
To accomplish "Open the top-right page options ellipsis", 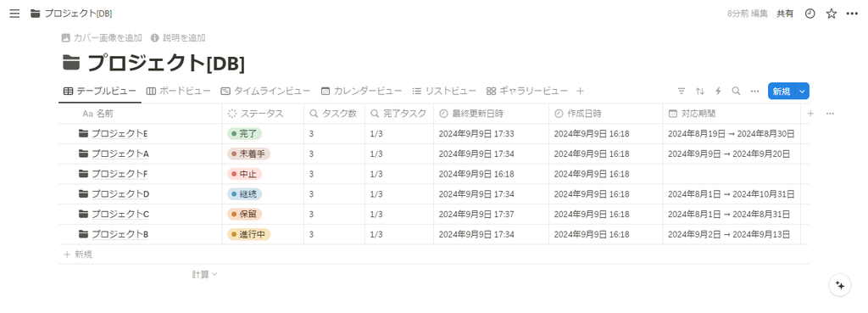I will (x=852, y=14).
